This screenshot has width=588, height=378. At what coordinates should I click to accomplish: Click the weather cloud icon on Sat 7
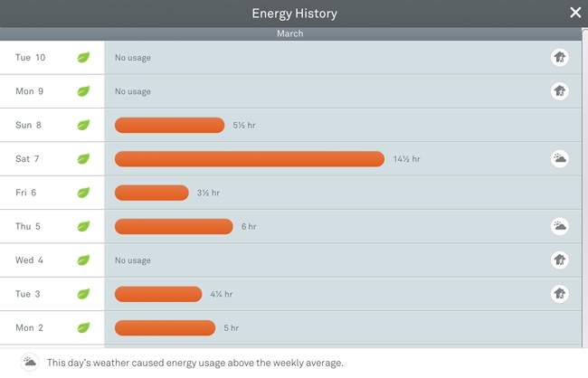pyautogui.click(x=560, y=159)
